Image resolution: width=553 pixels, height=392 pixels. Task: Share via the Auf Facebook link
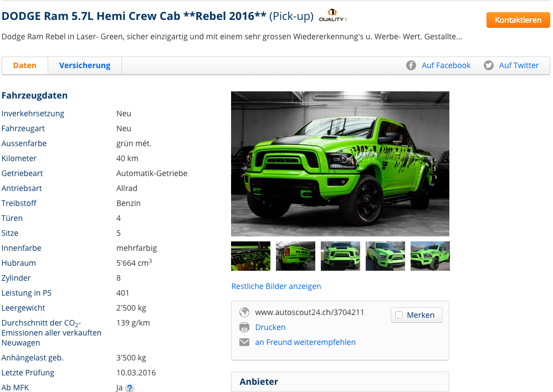[x=446, y=65]
